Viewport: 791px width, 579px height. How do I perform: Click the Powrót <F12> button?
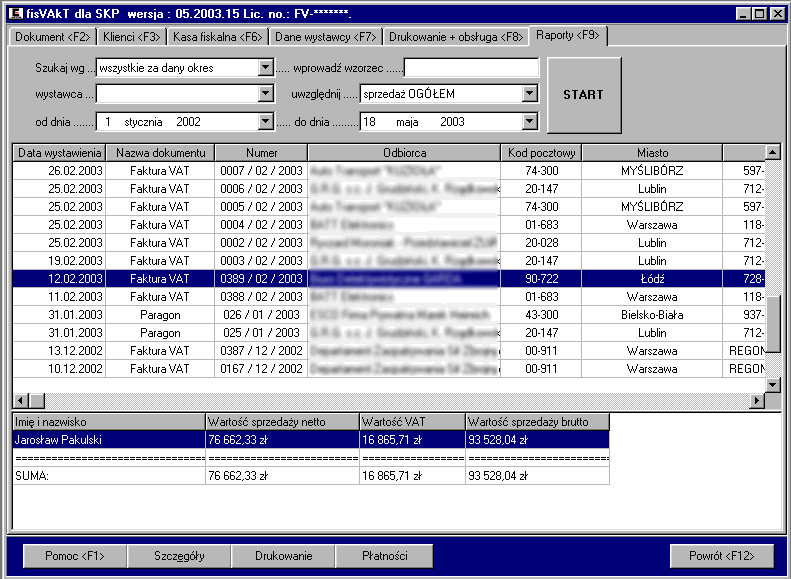click(719, 556)
